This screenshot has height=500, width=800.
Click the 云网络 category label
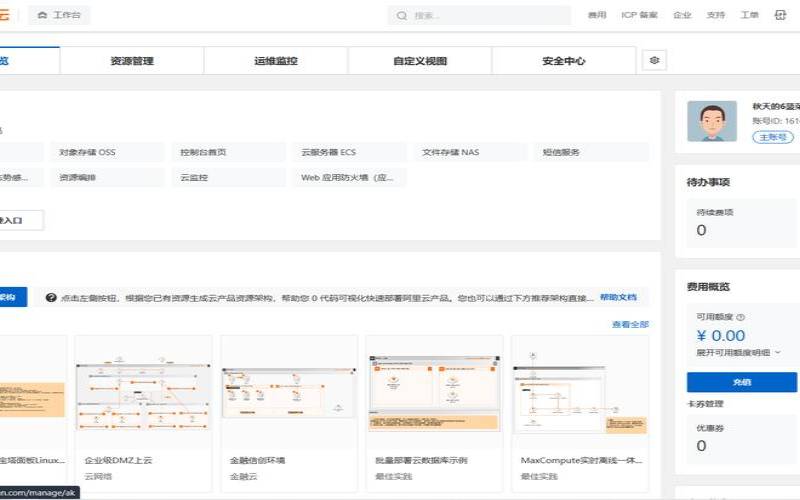[98, 477]
